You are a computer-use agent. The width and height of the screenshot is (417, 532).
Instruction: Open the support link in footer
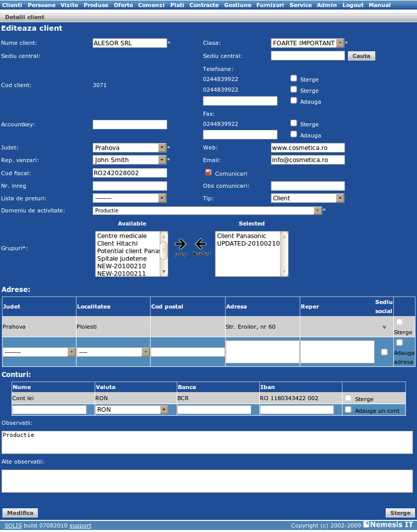(80, 525)
